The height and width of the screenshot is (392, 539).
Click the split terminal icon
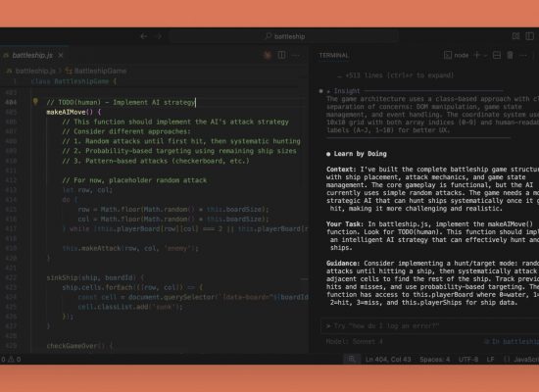[x=497, y=55]
